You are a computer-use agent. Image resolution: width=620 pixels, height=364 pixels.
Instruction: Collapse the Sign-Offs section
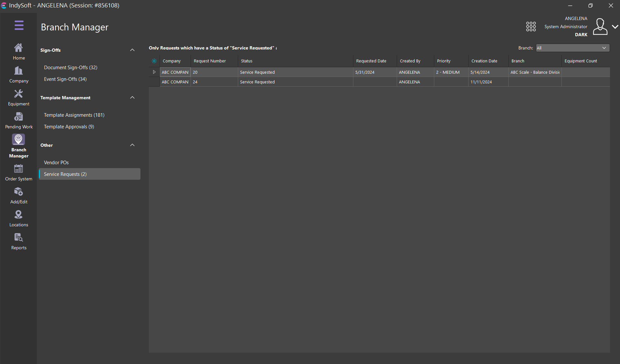pos(132,50)
